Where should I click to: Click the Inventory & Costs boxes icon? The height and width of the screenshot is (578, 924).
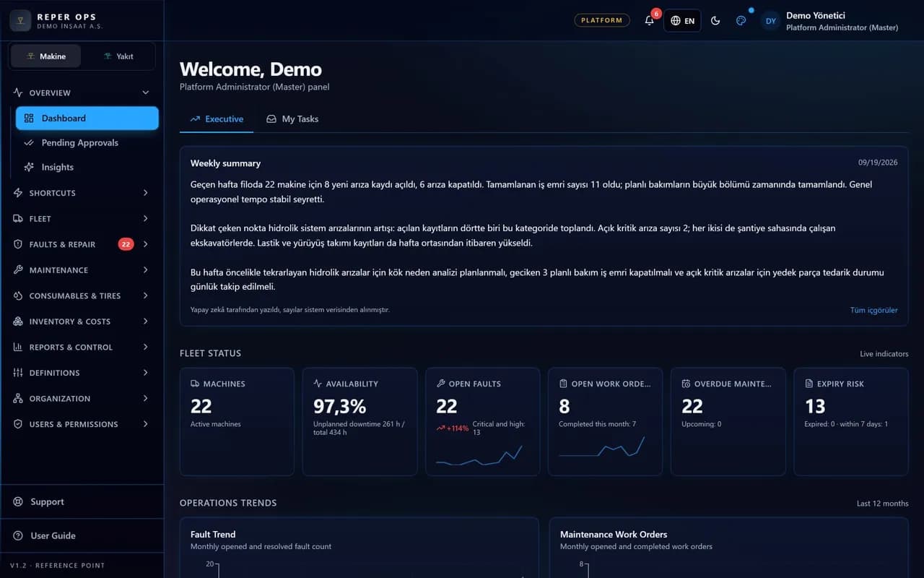click(18, 322)
